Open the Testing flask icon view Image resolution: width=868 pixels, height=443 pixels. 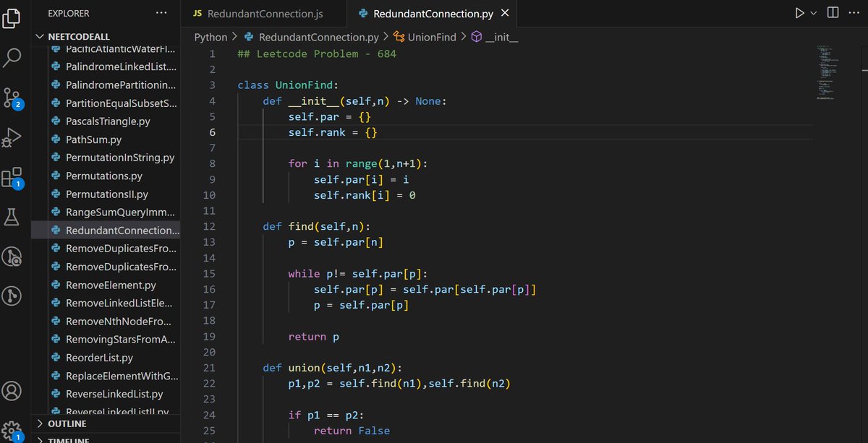[12, 216]
